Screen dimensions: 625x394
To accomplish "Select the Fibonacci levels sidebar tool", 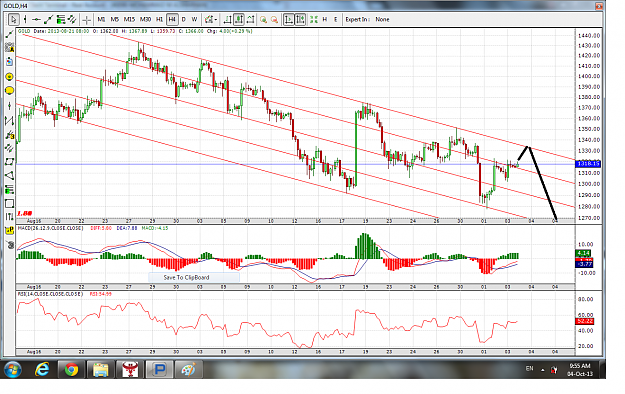I will [x=9, y=189].
